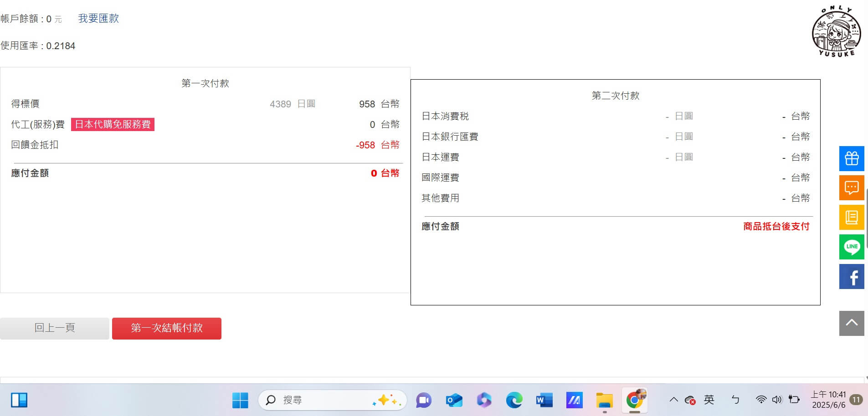
Task: Click the ONLY YUSUKE logo
Action: pos(837,31)
